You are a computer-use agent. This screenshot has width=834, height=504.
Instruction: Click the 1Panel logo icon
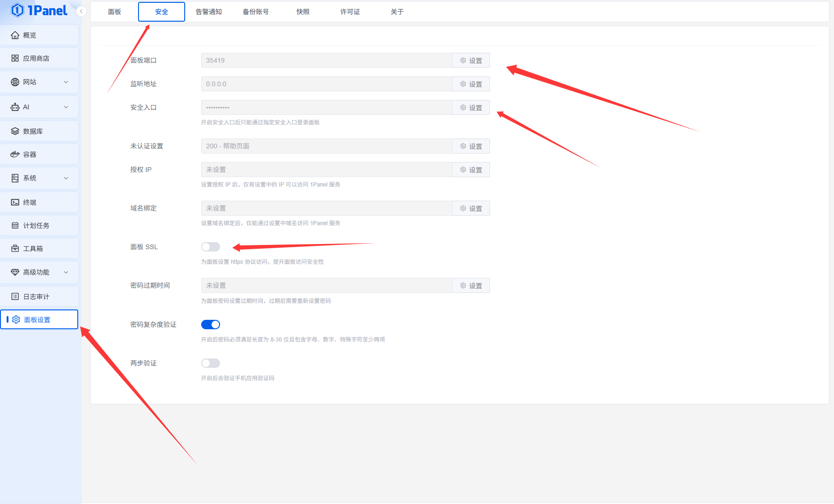[17, 10]
